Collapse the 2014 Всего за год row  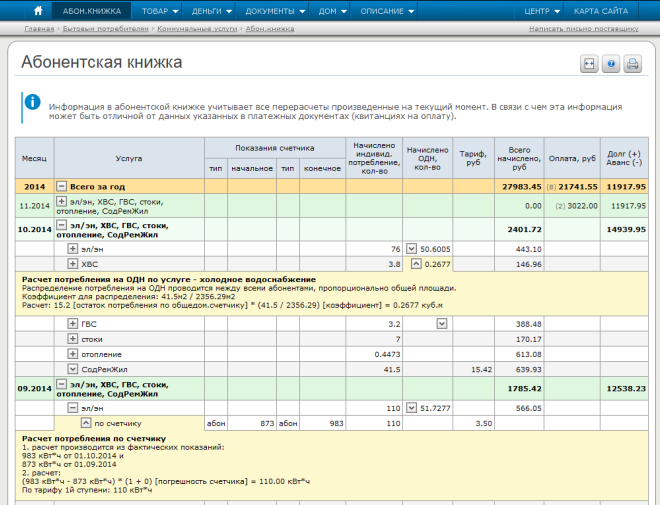coord(61,186)
